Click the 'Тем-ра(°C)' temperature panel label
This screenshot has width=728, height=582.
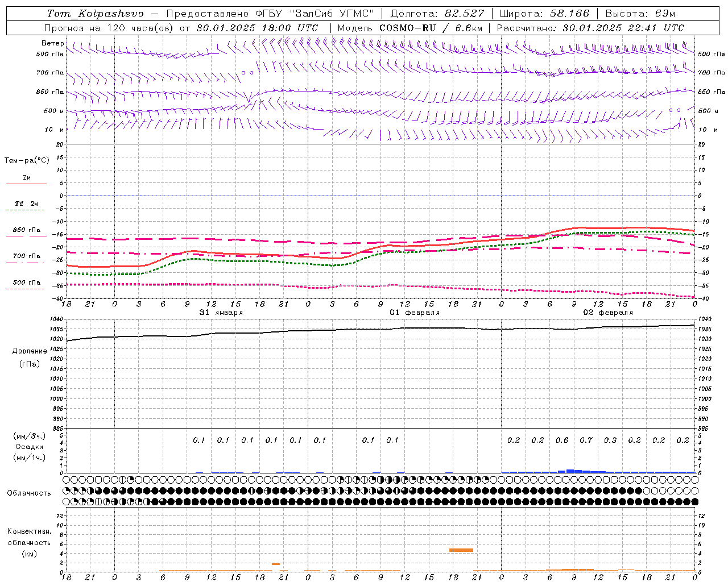pos(27,161)
